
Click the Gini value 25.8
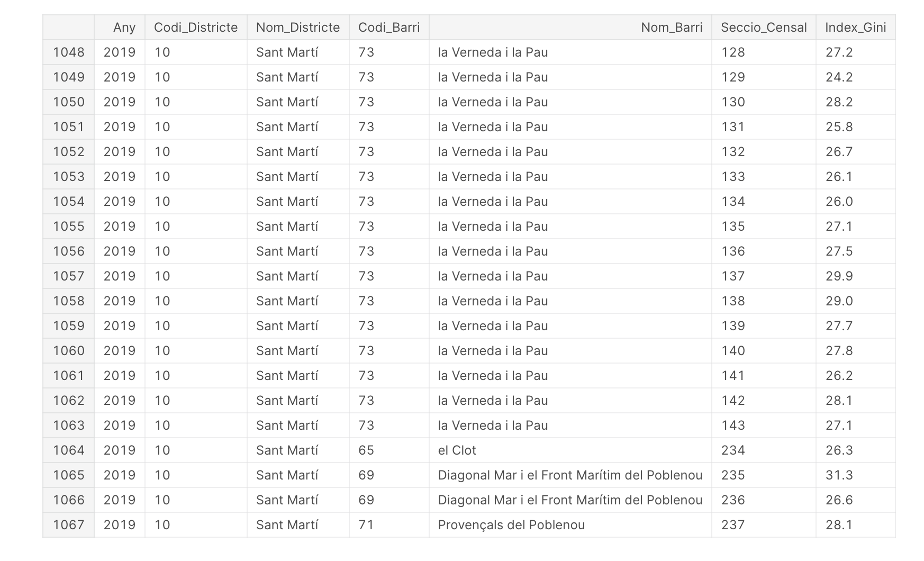tap(839, 127)
